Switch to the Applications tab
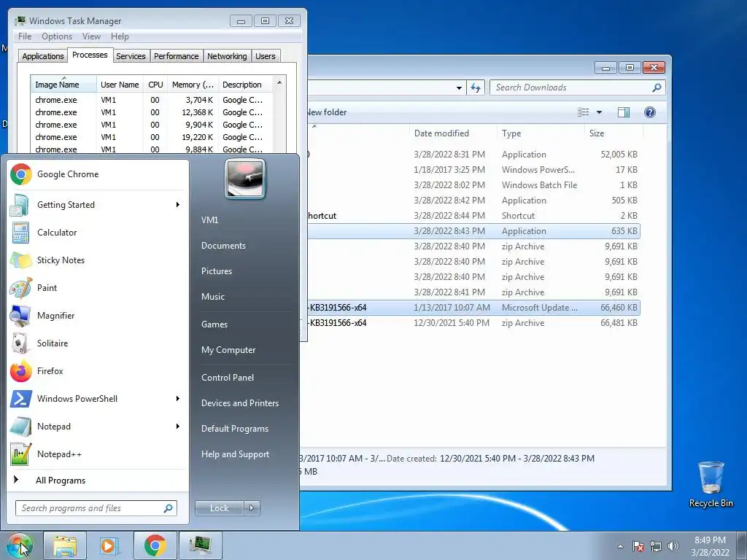 pyautogui.click(x=43, y=56)
